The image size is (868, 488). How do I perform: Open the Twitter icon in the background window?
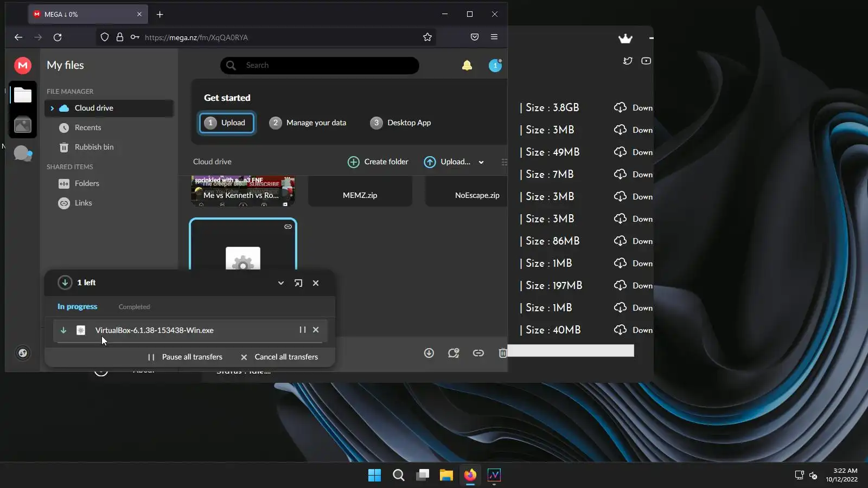coord(628,61)
